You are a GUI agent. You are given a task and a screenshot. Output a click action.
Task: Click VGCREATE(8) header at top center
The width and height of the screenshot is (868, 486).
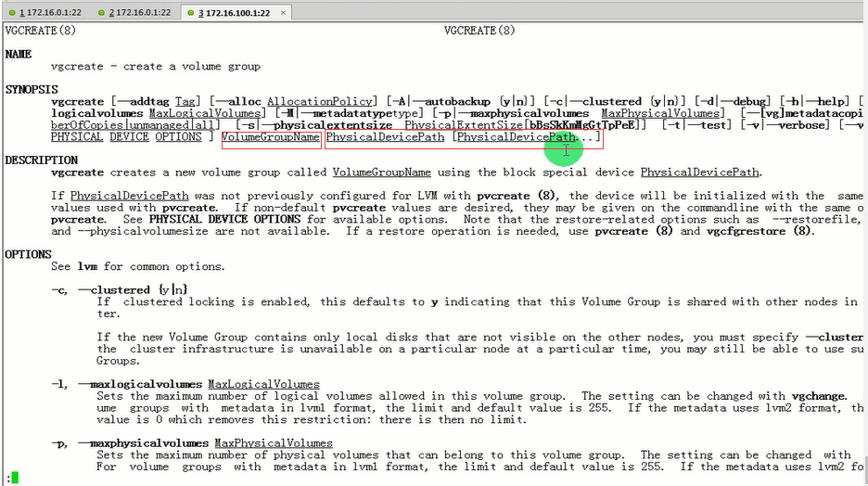click(479, 31)
